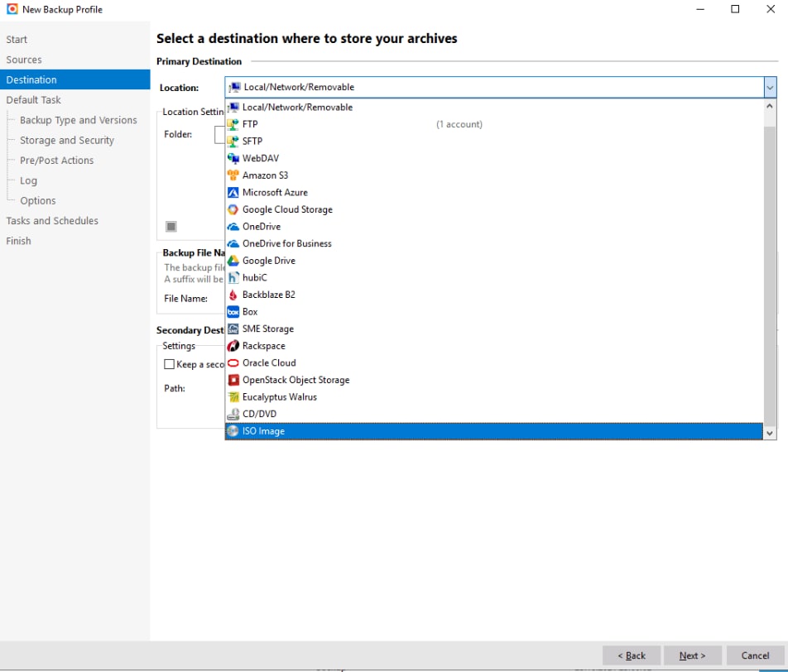Click the FTP icon in dropdown list
This screenshot has width=788, height=672.
[x=233, y=124]
